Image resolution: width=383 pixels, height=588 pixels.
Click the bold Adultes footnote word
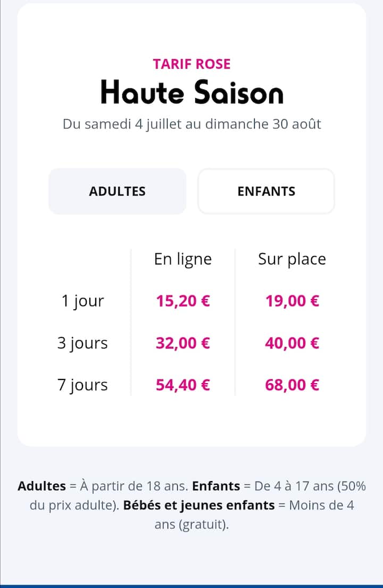41,486
